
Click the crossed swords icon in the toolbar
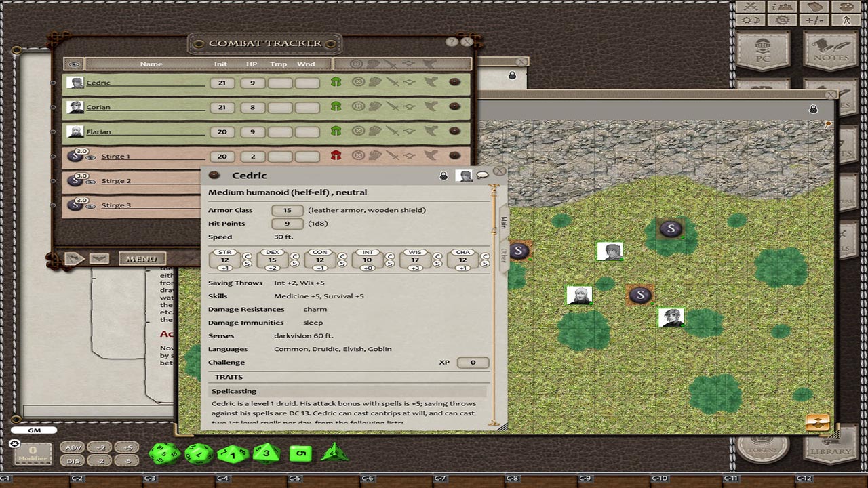pos(751,7)
